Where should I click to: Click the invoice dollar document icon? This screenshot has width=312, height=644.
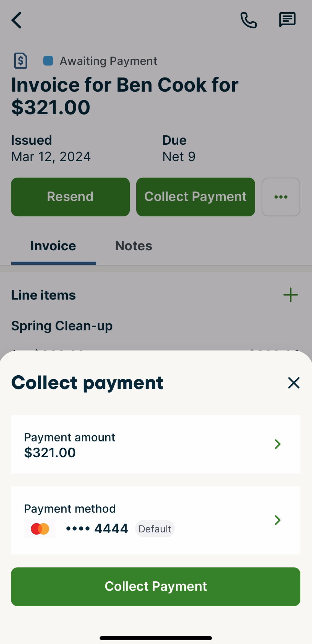pyautogui.click(x=21, y=61)
